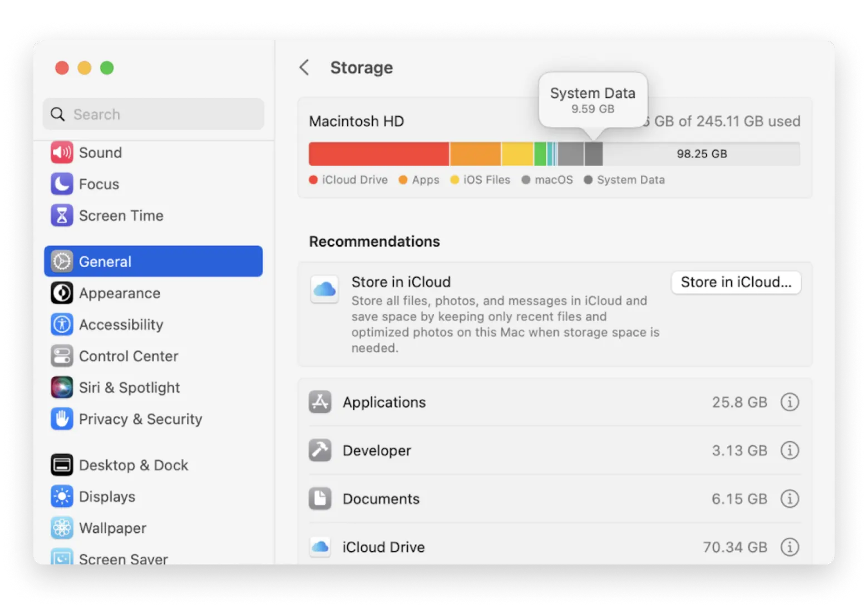Screen dimensions: 868x609
Task: Click the Macintosh HD label
Action: (x=357, y=121)
